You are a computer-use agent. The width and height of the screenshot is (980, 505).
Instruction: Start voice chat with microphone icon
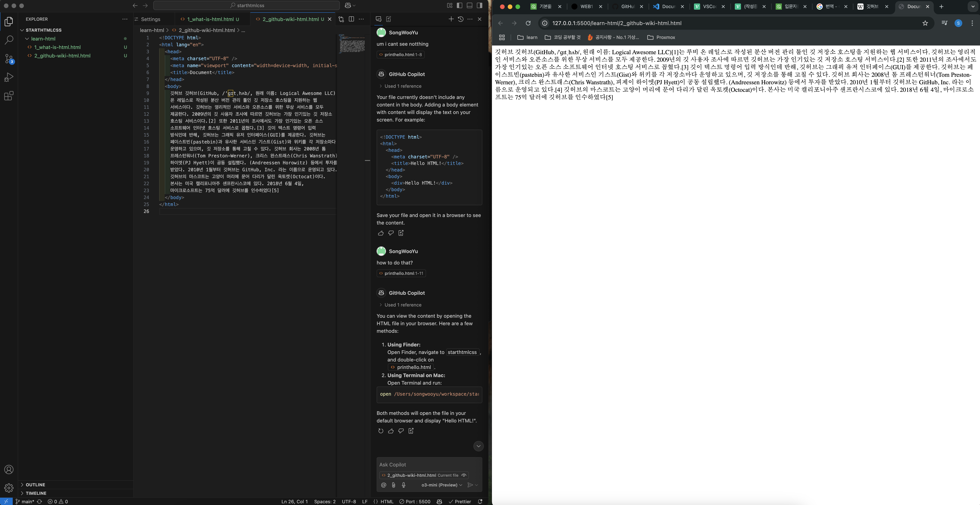pos(404,485)
